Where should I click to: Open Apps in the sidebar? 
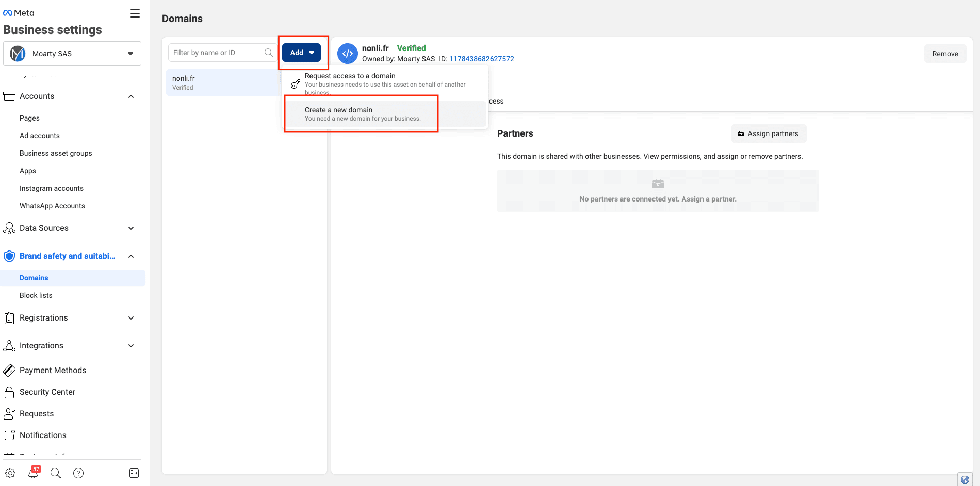[x=28, y=171]
